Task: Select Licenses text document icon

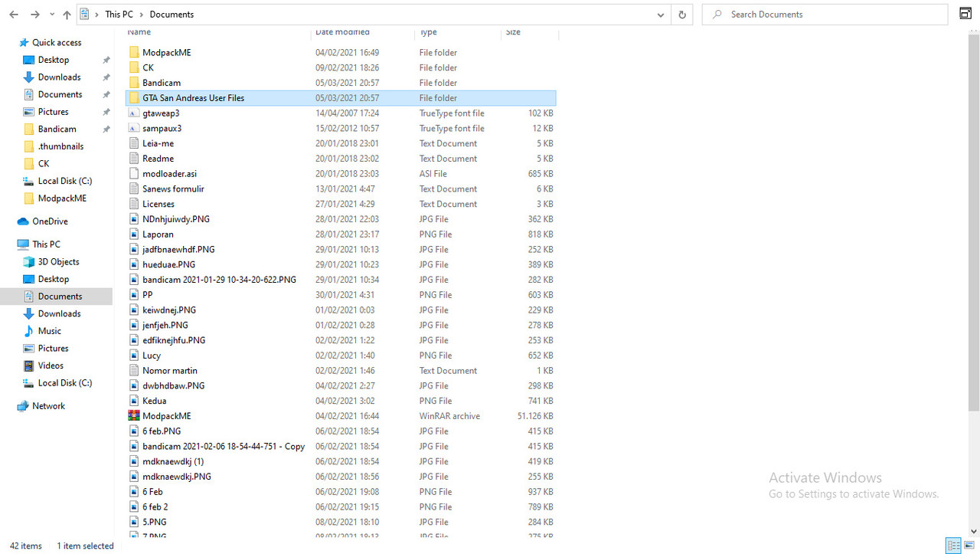Action: [134, 204]
